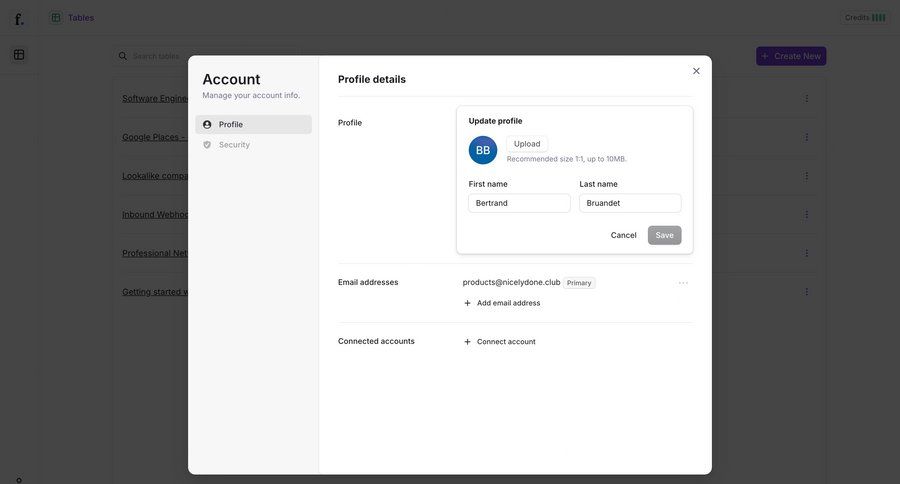This screenshot has height=484, width=900.
Task: Open Getting started table link
Action: coord(155,292)
